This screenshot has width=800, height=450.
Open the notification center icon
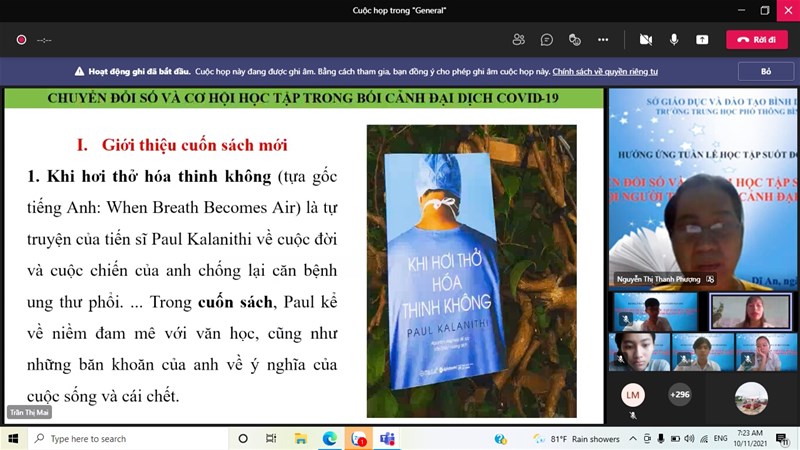(x=782, y=439)
